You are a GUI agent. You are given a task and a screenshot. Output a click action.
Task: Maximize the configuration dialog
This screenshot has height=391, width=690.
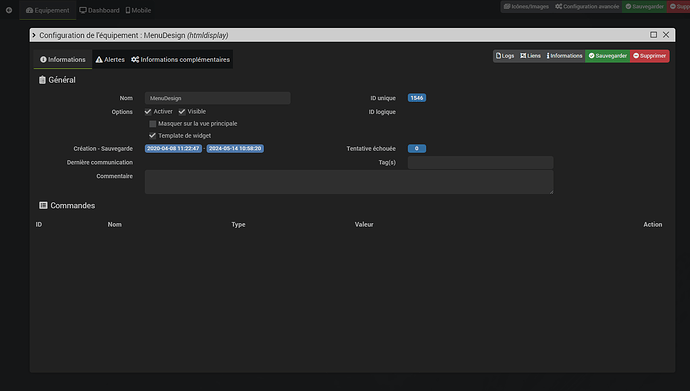tap(653, 35)
